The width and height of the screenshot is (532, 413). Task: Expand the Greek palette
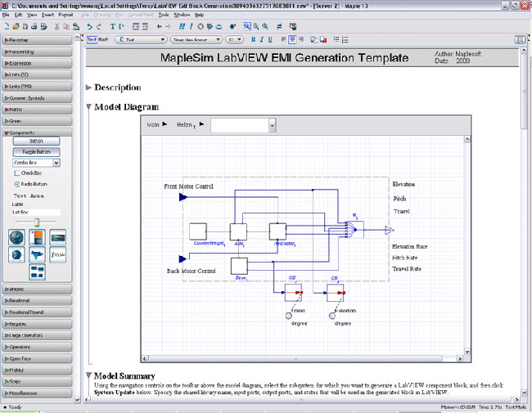tap(38, 121)
